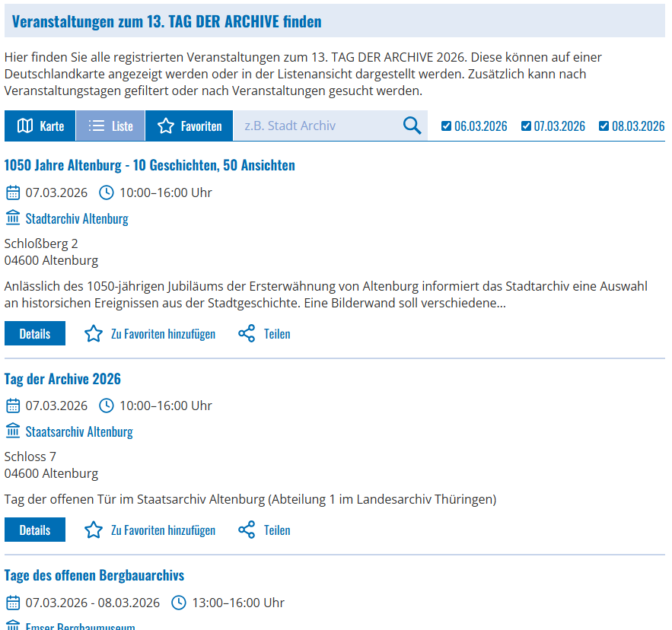Click the magnifying glass search icon
The height and width of the screenshot is (630, 672).
412,126
